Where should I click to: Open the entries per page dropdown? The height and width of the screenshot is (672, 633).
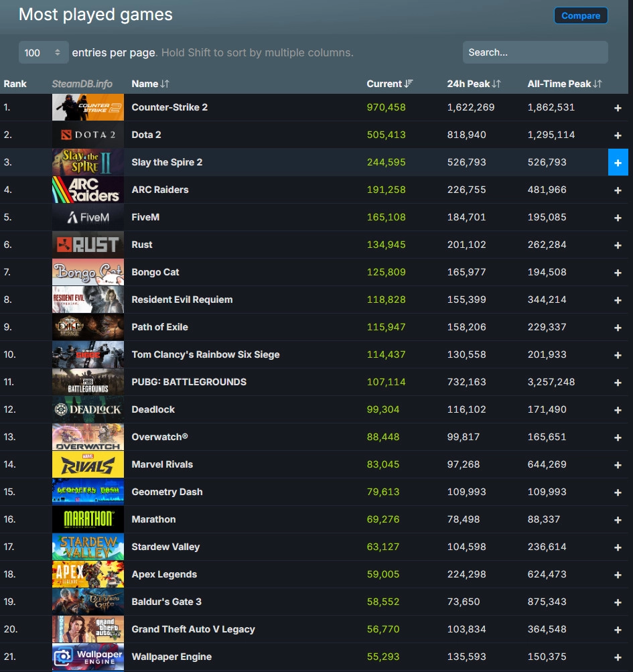(x=44, y=52)
